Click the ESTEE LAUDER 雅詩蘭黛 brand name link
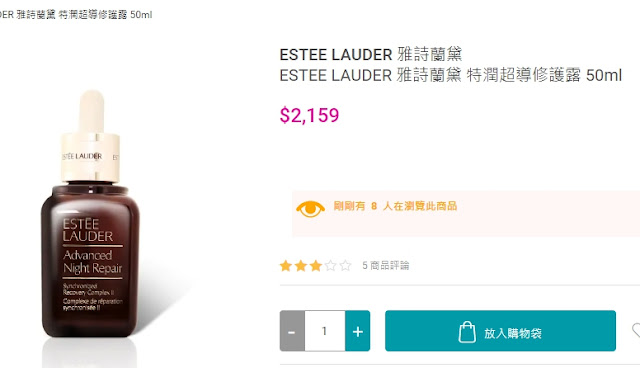Image resolution: width=640 pixels, height=368 pixels. point(371,54)
